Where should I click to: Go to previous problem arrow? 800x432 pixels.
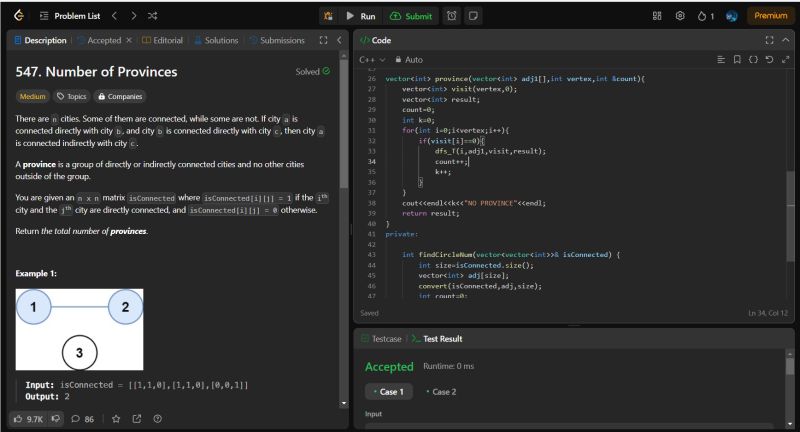(x=114, y=16)
